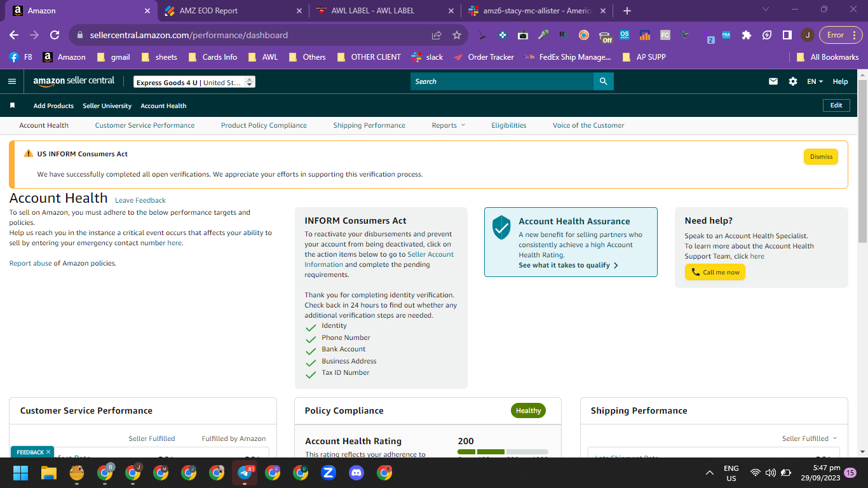
Task: Open the All Bookmarks folder
Action: click(828, 57)
